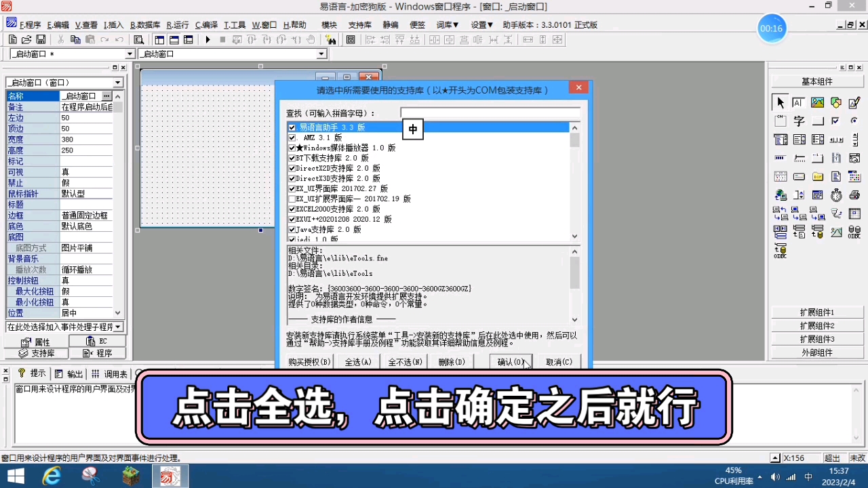Open the F.程序 menu
This screenshot has width=868, height=488.
[x=30, y=24]
